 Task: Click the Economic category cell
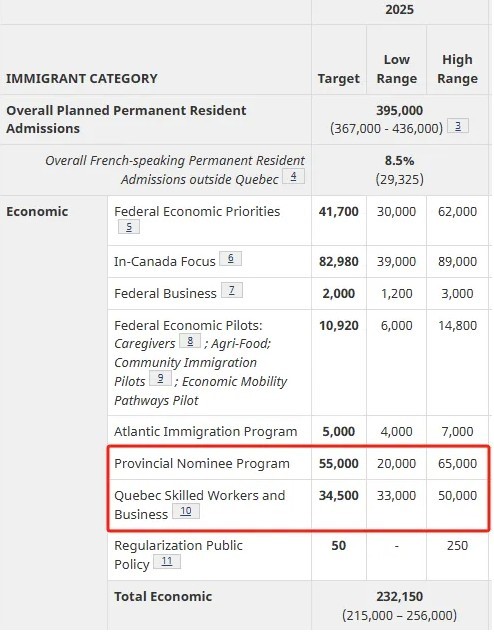(x=37, y=211)
